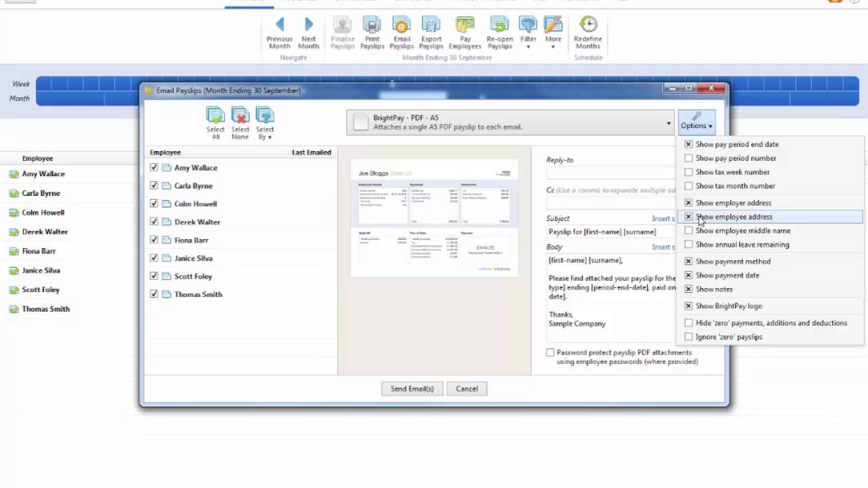Click the Email Payslips toolbar icon
Image resolution: width=868 pixels, height=488 pixels.
(401, 33)
